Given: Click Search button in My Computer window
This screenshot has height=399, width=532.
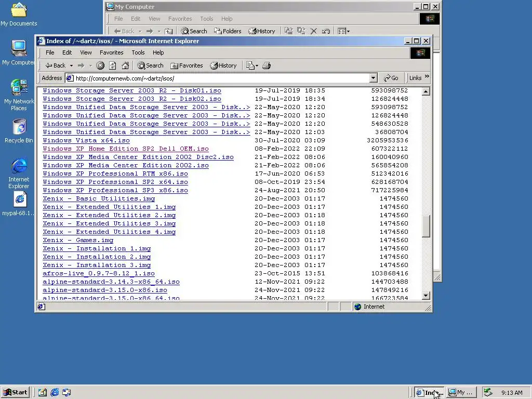Looking at the screenshot, I should (194, 31).
